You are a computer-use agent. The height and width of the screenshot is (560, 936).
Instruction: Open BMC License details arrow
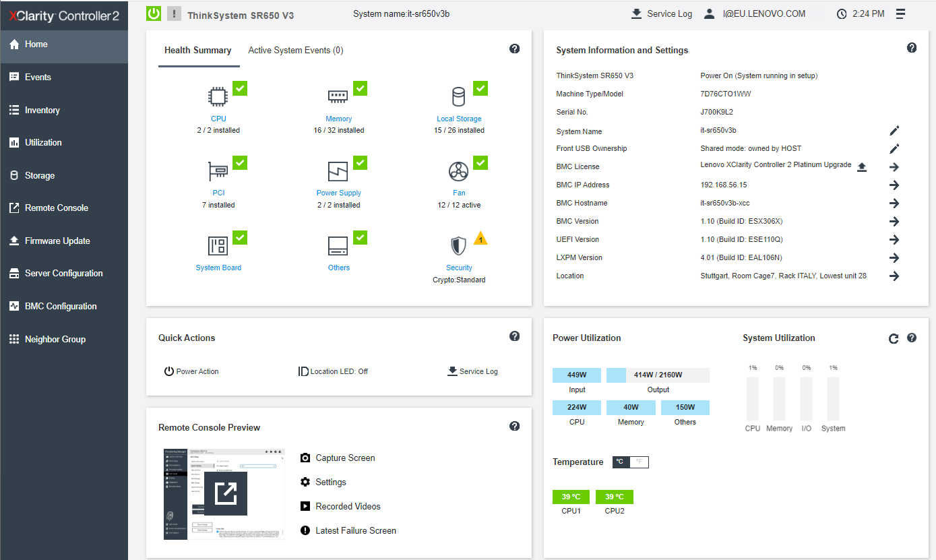(x=894, y=167)
